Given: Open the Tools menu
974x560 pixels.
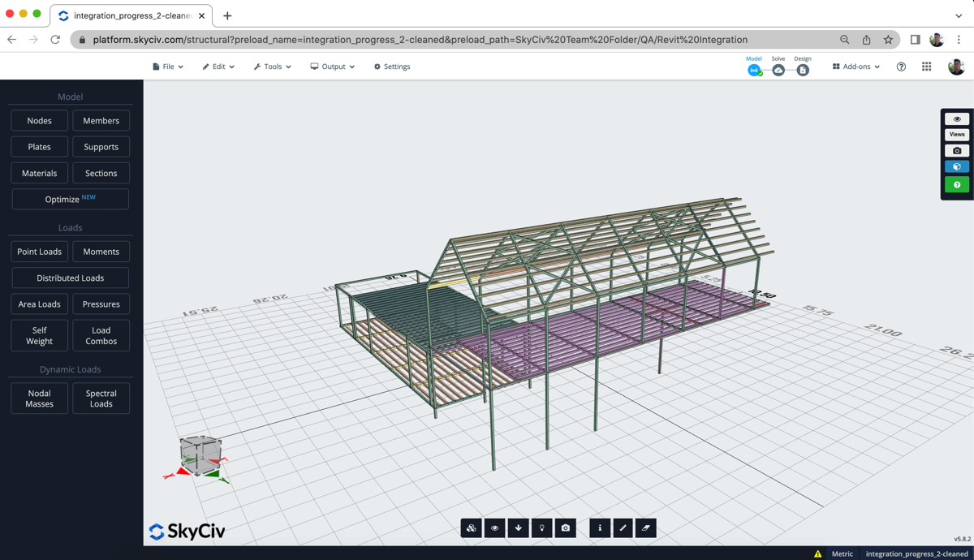Looking at the screenshot, I should (x=273, y=67).
